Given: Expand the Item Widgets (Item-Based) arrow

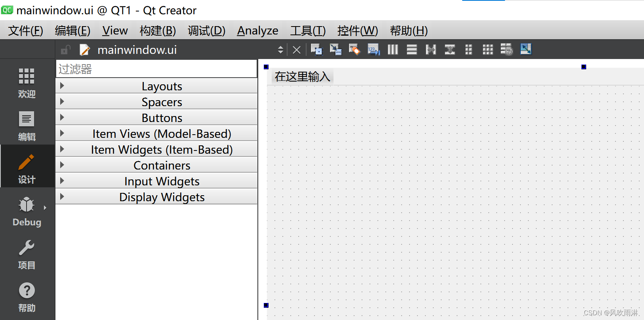Looking at the screenshot, I should tap(62, 149).
